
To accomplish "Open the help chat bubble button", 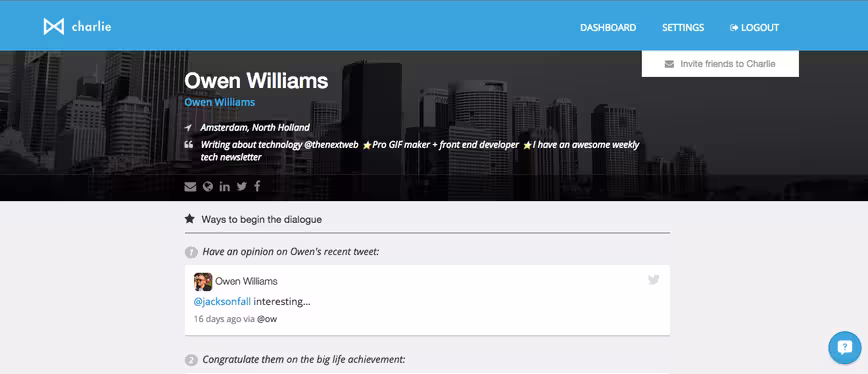I will pos(845,348).
